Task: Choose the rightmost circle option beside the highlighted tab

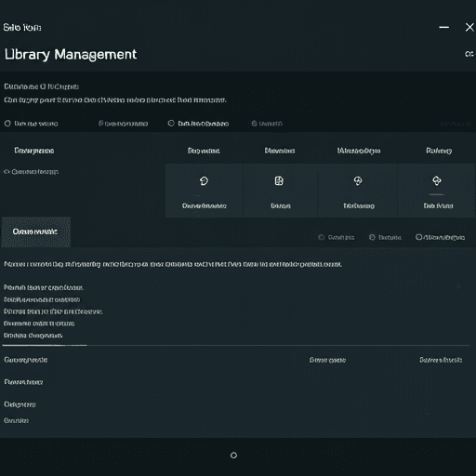Action: (x=418, y=237)
